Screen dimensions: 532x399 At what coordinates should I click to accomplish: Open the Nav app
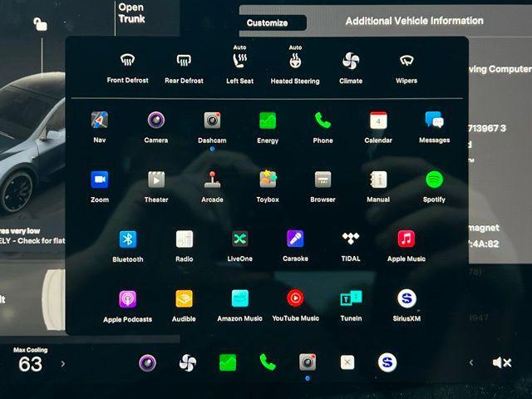[100, 120]
